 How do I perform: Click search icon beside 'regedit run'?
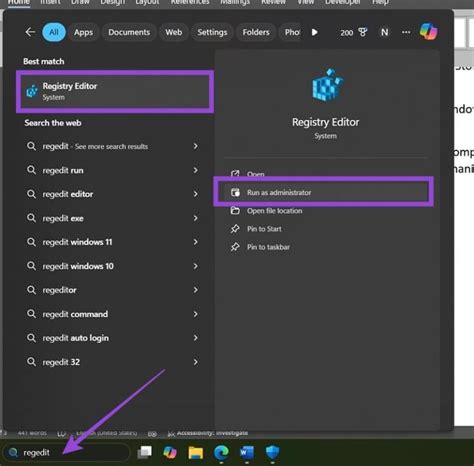[31, 170]
